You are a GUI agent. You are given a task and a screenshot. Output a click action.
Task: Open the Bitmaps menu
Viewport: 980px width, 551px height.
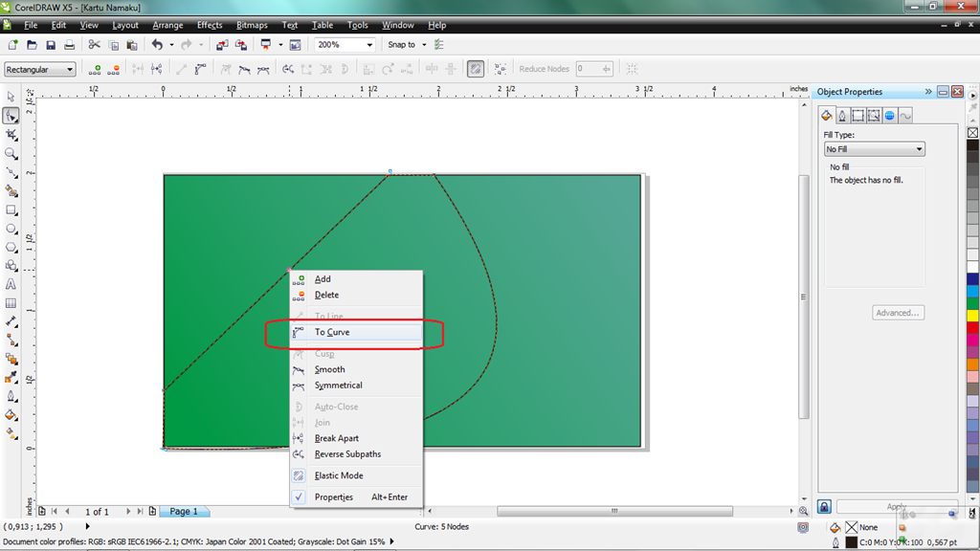252,25
